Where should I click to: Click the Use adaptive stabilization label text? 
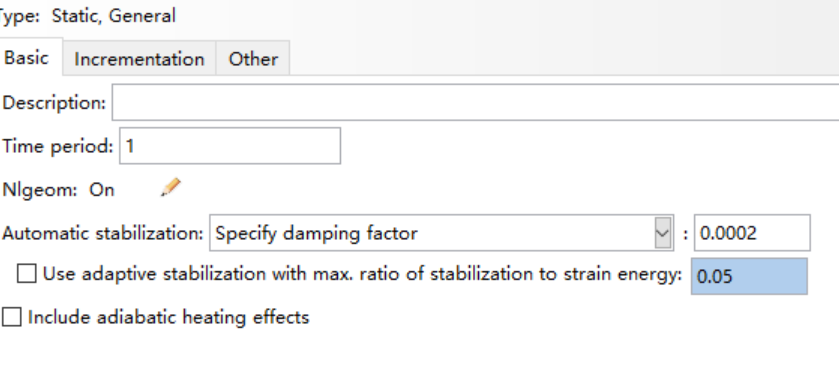pyautogui.click(x=362, y=274)
